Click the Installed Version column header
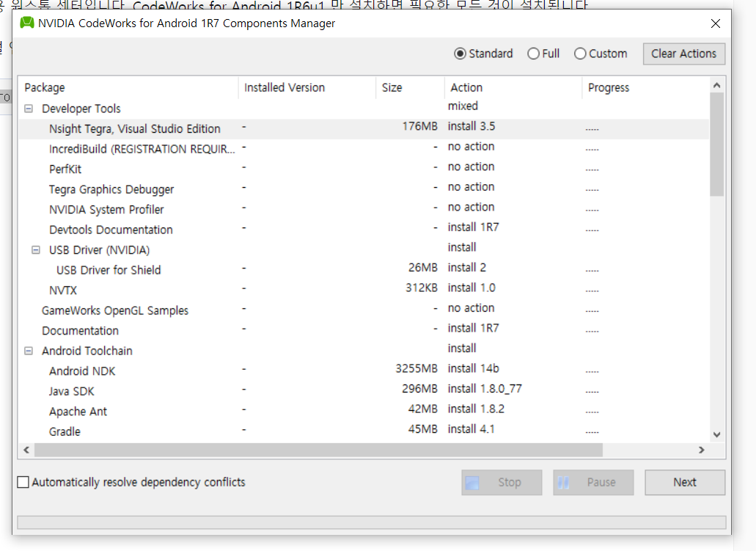The height and width of the screenshot is (551, 756). click(x=307, y=87)
